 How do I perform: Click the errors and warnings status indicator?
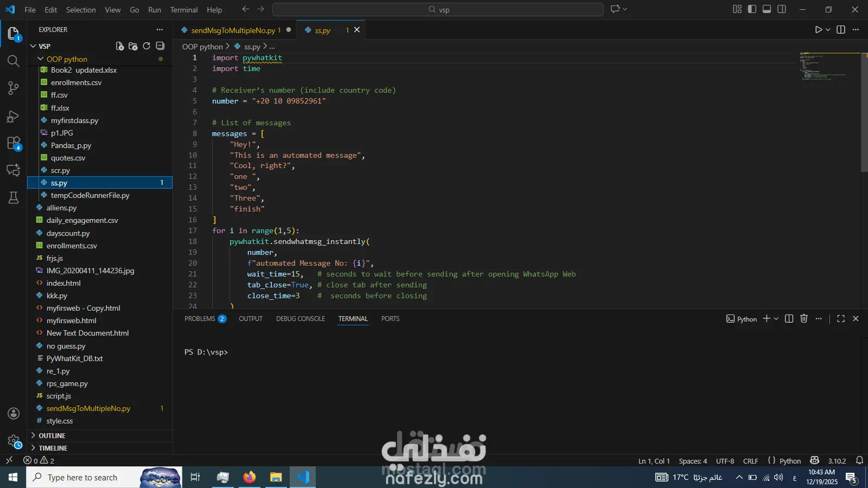point(39,460)
